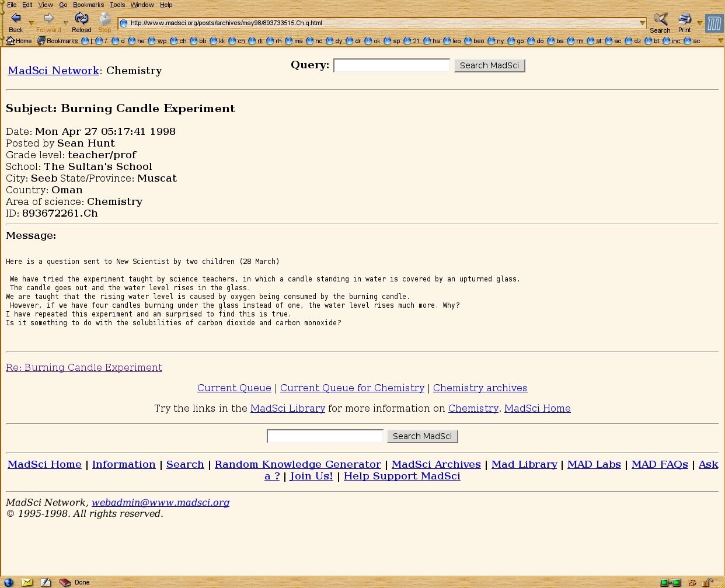The image size is (725, 588).
Task: Expand the Back button history dropdown arrow
Action: tap(32, 23)
